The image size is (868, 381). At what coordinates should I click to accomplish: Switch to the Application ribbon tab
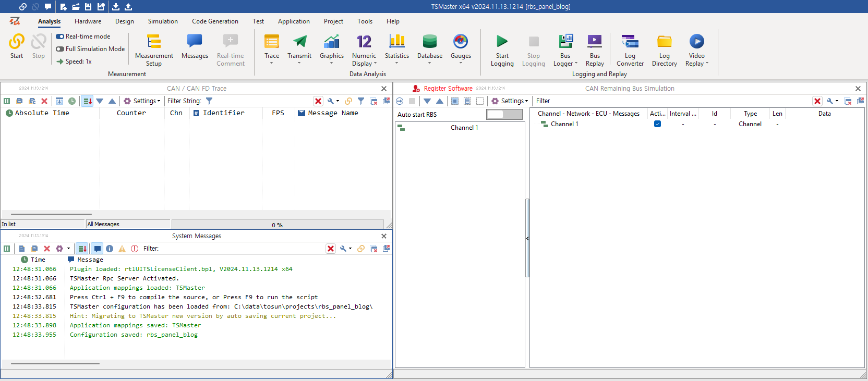tap(294, 21)
